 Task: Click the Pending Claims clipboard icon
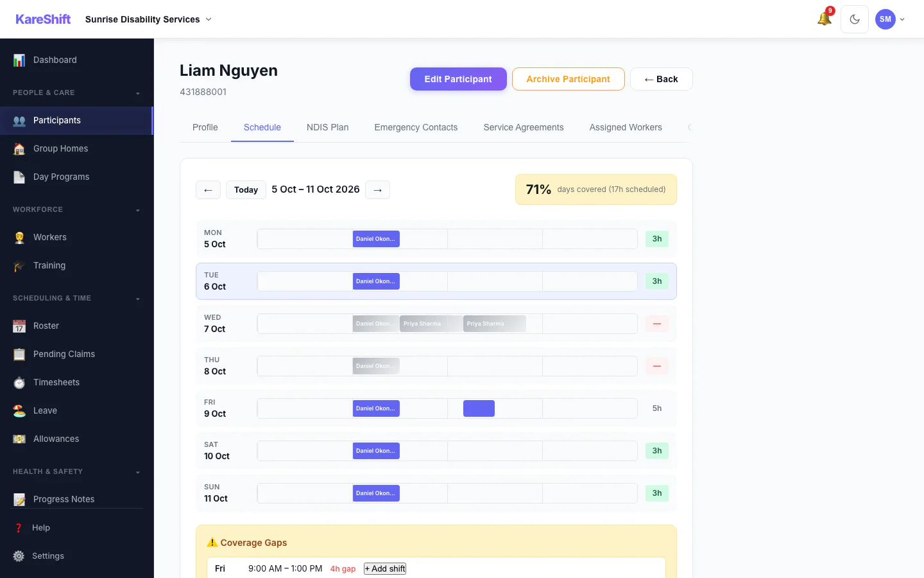pyautogui.click(x=19, y=354)
